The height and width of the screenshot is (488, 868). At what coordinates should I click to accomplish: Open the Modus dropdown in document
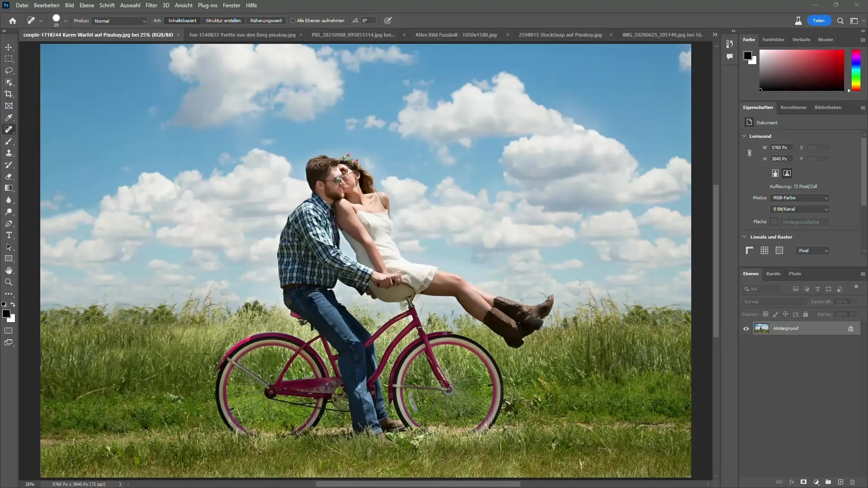[801, 197]
